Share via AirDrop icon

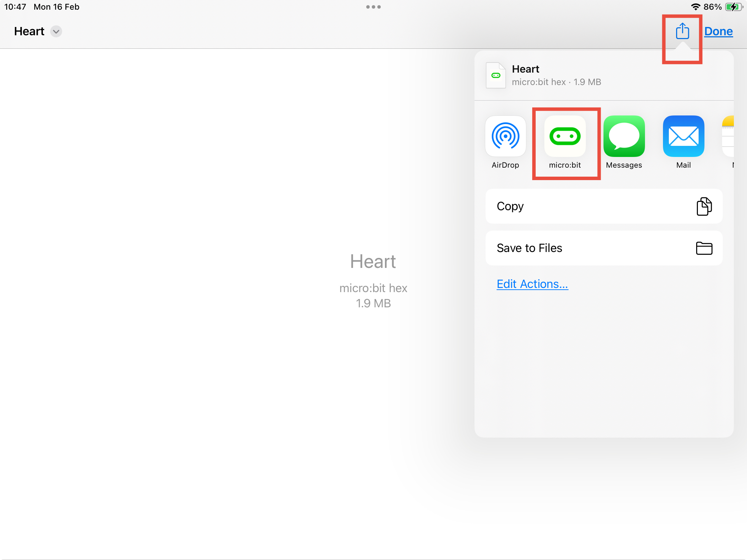(x=505, y=136)
